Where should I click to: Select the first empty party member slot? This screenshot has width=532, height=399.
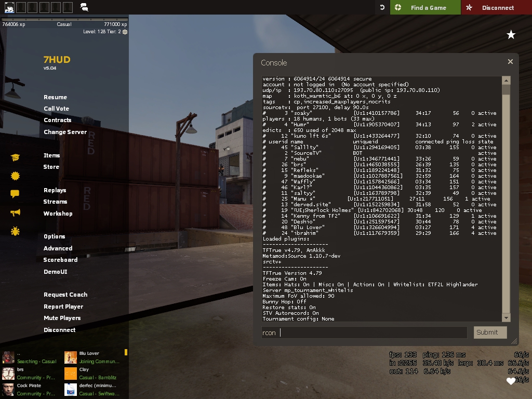pos(20,7)
